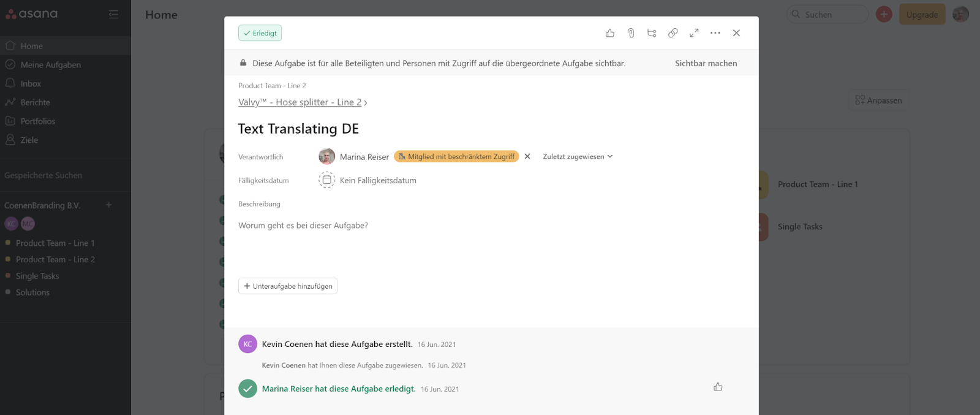Open parent task Valvy Hose splitter
Screen dimensions: 980x415
300,102
